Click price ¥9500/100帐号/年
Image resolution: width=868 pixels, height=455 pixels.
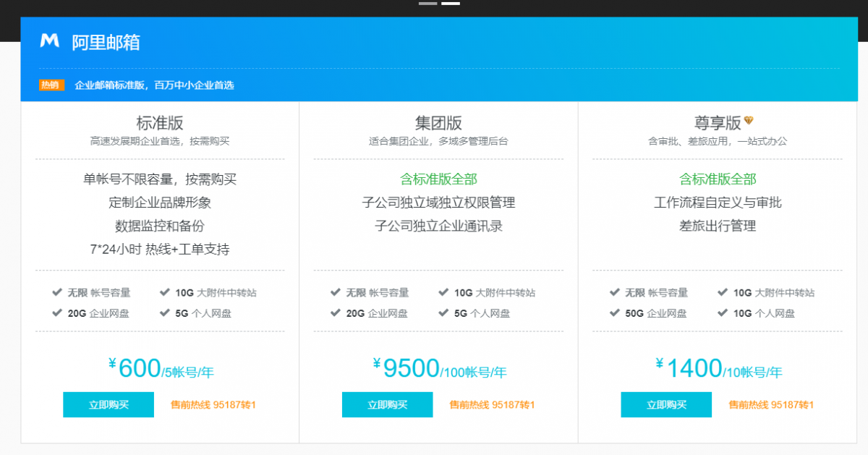point(439,369)
